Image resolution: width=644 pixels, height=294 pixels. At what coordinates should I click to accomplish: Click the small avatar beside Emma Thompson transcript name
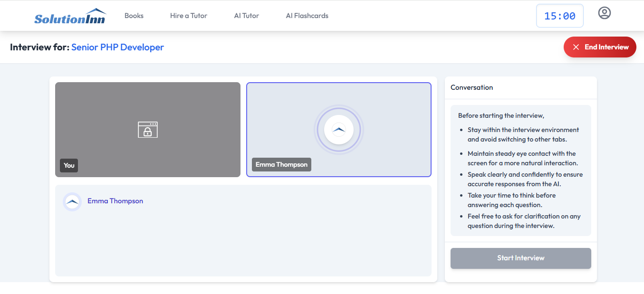pos(72,201)
